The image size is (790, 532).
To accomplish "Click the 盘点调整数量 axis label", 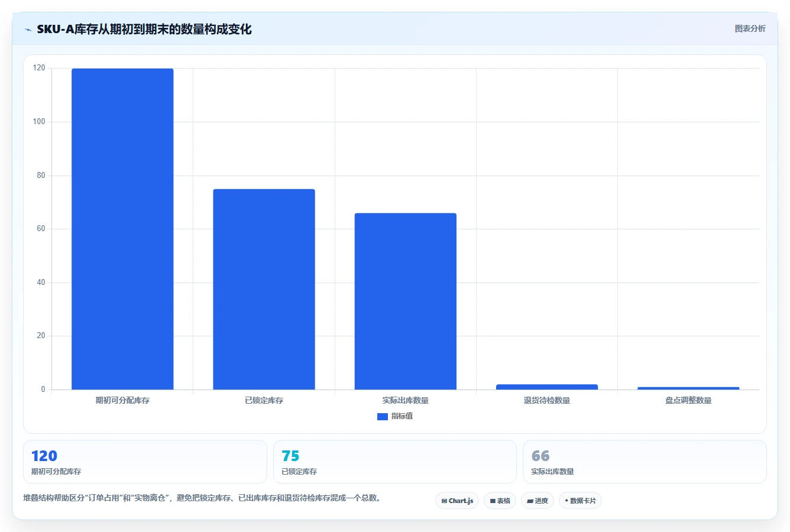I will 688,400.
